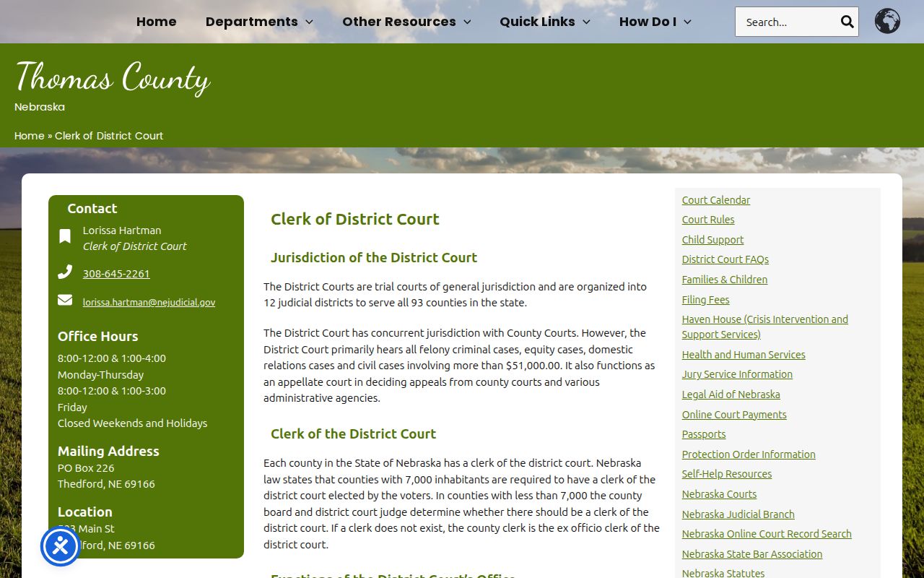Open Haven House Crisis Intervention link
Screen dimensions: 924x578
point(765,327)
